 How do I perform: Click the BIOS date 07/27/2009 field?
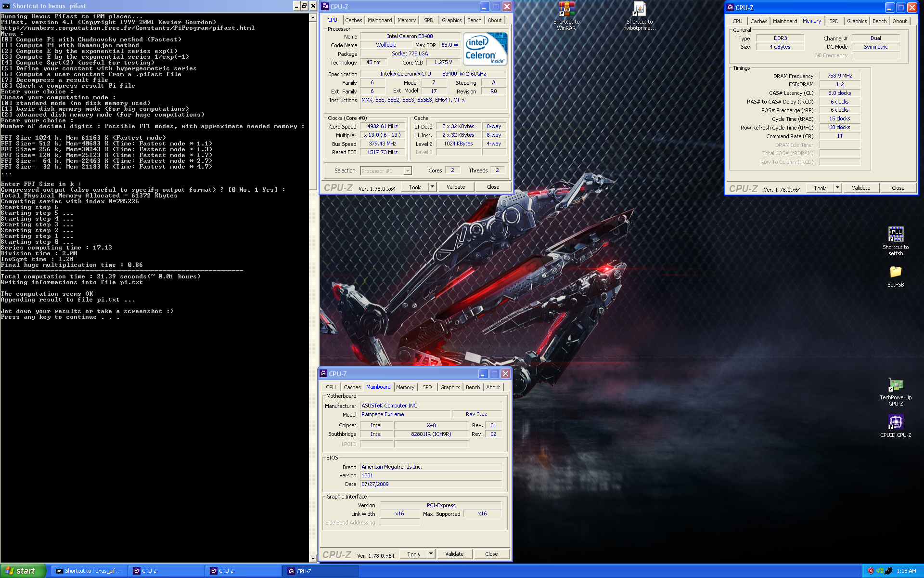(431, 484)
